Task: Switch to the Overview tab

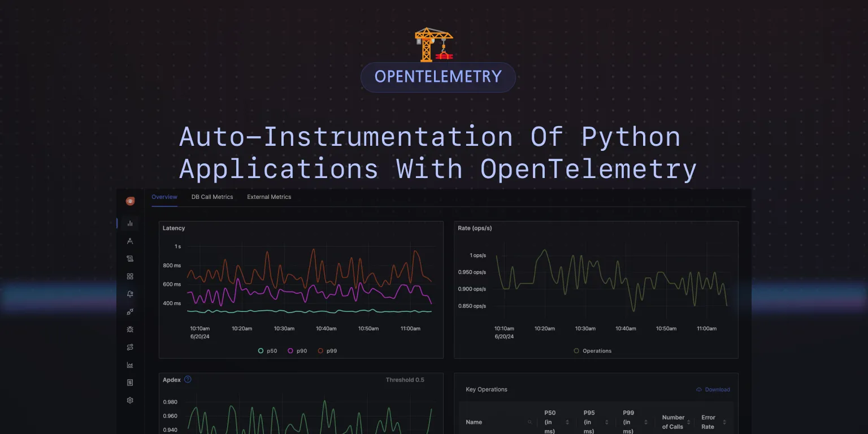Action: pyautogui.click(x=164, y=197)
